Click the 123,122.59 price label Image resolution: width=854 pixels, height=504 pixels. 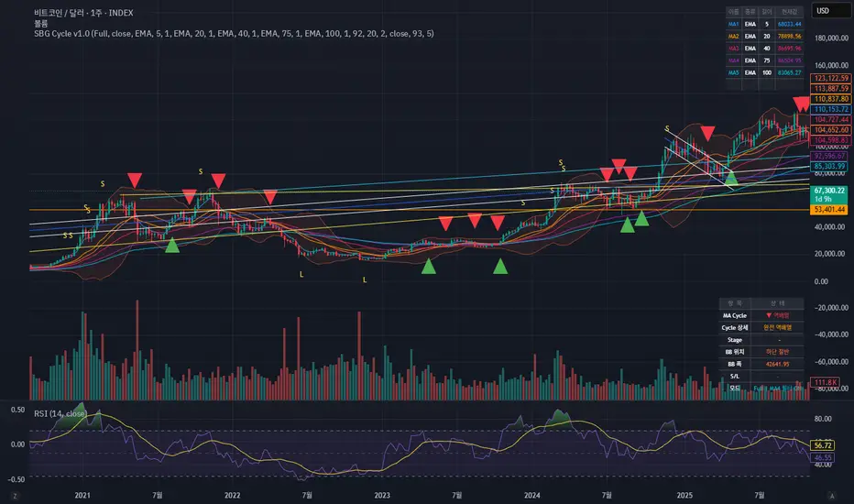click(830, 78)
